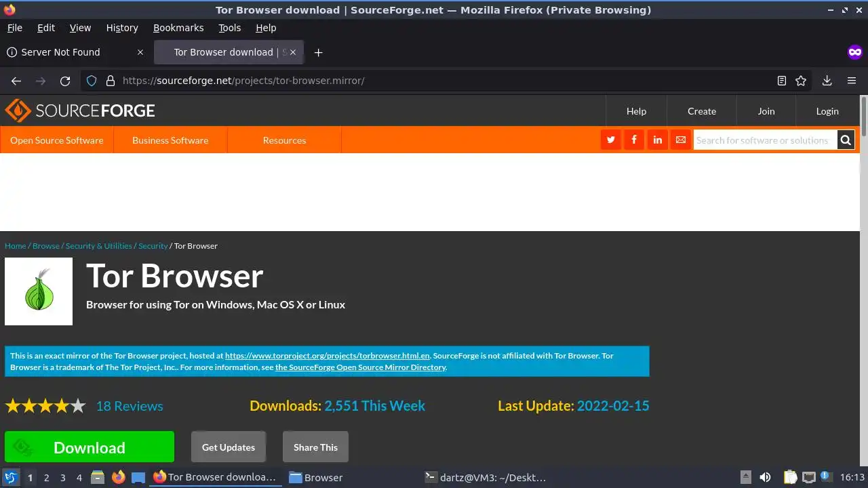Viewport: 868px width, 488px height.
Task: Open the Firefox downloads panel
Action: point(827,81)
